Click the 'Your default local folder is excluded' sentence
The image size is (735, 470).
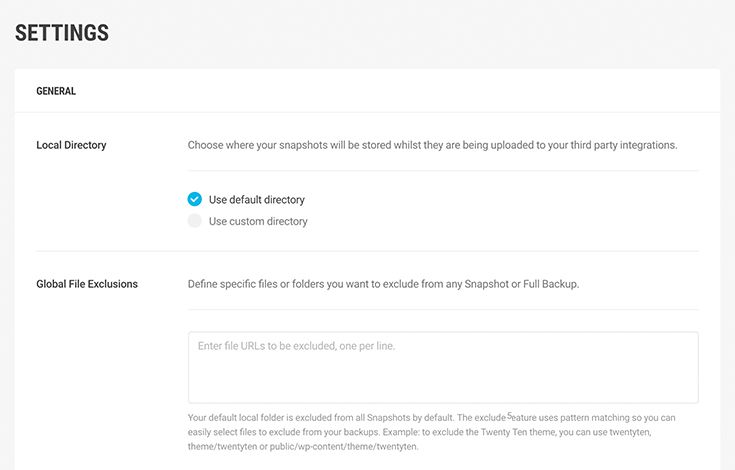(x=321, y=417)
